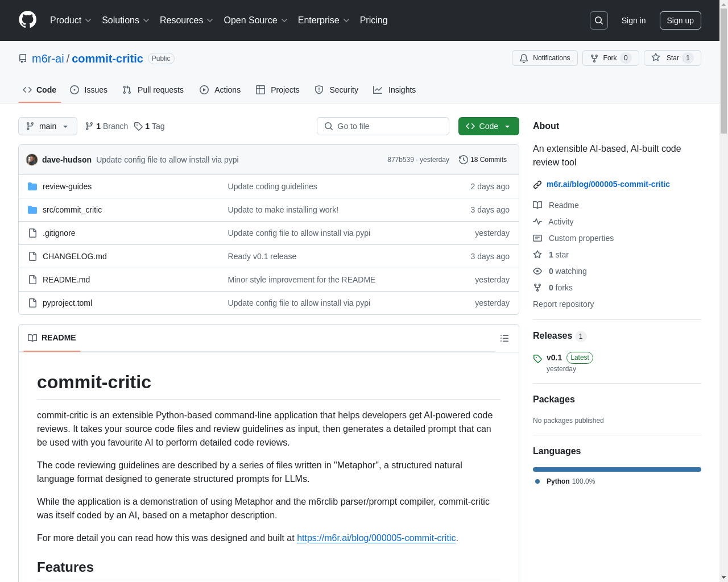Open the commit-critic repository name link
This screenshot has width=728, height=582.
(x=107, y=59)
